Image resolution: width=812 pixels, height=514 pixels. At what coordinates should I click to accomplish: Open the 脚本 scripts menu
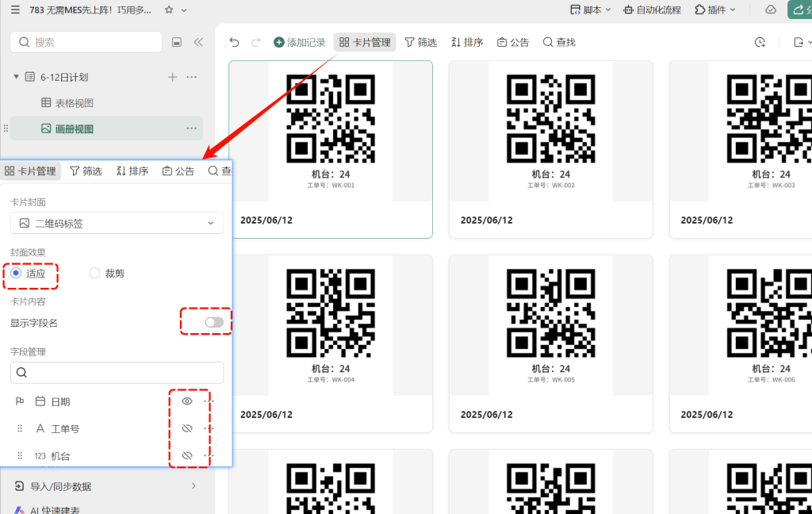[590, 10]
